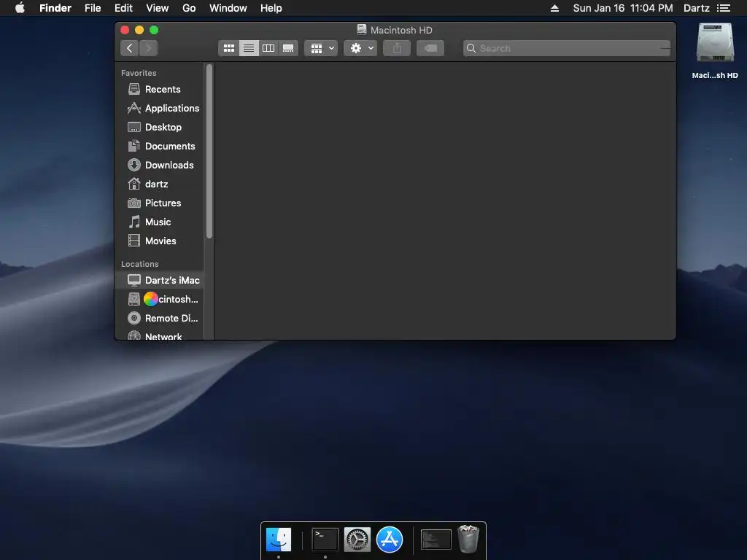Viewport: 747px width, 560px height.
Task: Open Documents in the sidebar
Action: [160, 146]
